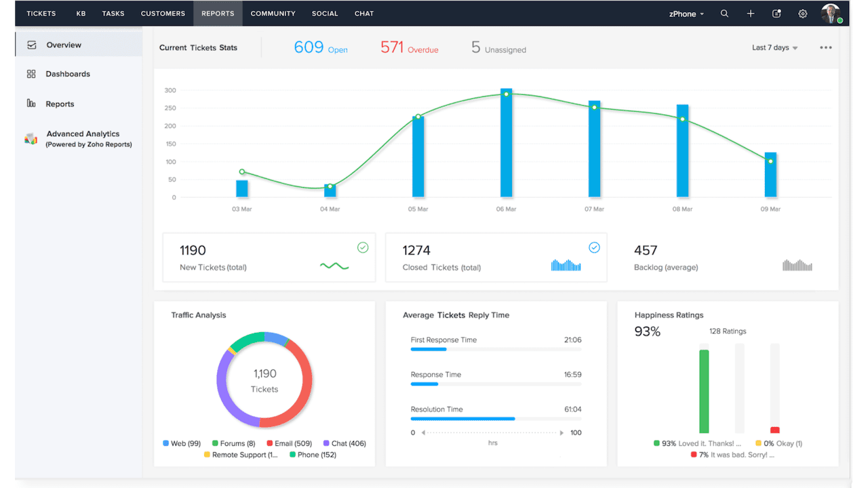Toggle the Closed Tickets blue checkmark

pos(594,248)
